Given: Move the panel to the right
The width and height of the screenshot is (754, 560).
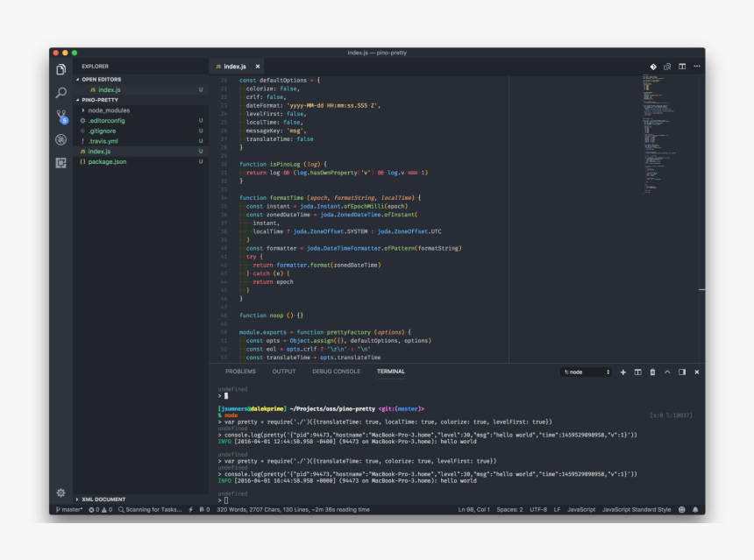Looking at the screenshot, I should click(x=682, y=372).
